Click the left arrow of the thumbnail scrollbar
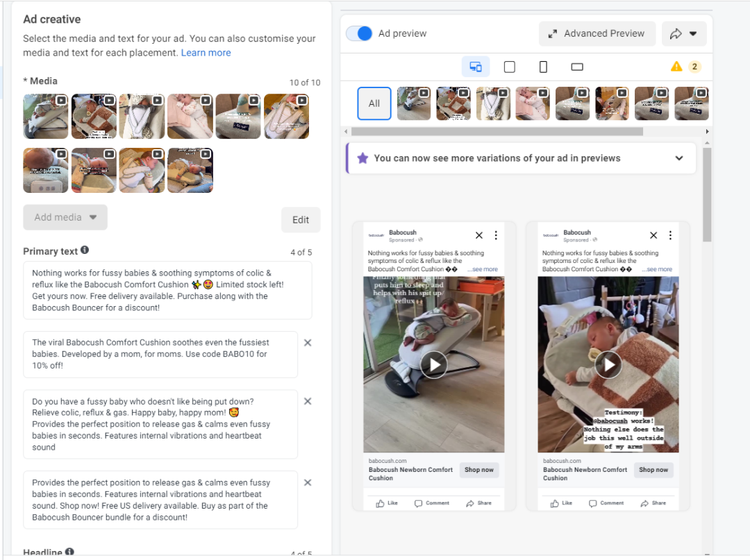This screenshot has width=750, height=560. coord(346,131)
